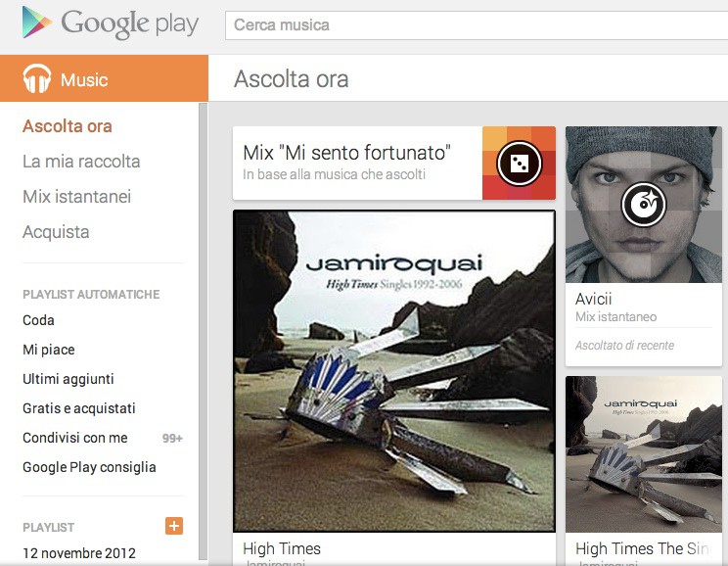Screen dimensions: 728x566
Task: Open Condivisi con me playlist
Action: (74, 438)
